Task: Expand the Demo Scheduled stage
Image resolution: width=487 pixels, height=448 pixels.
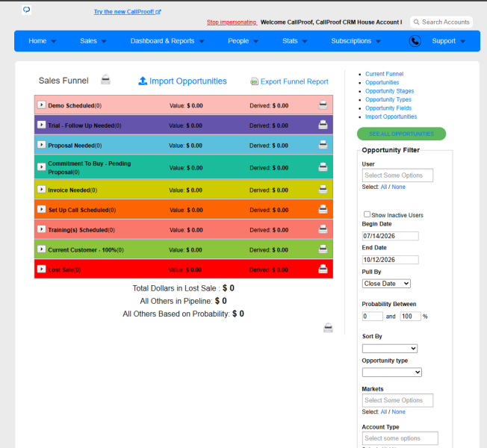Action: 41,105
